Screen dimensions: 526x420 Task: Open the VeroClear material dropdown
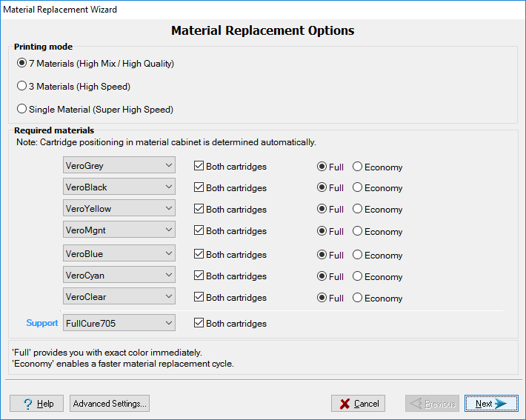click(x=119, y=297)
